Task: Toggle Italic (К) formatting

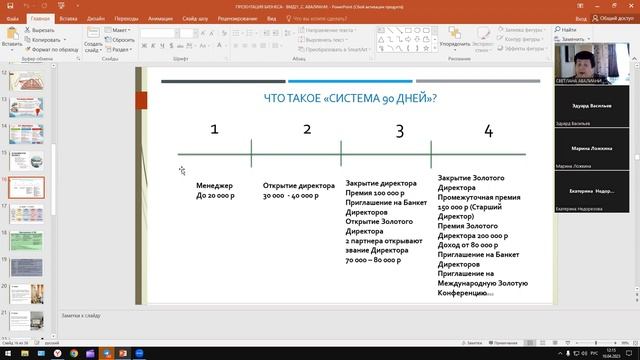Action: click(x=153, y=46)
